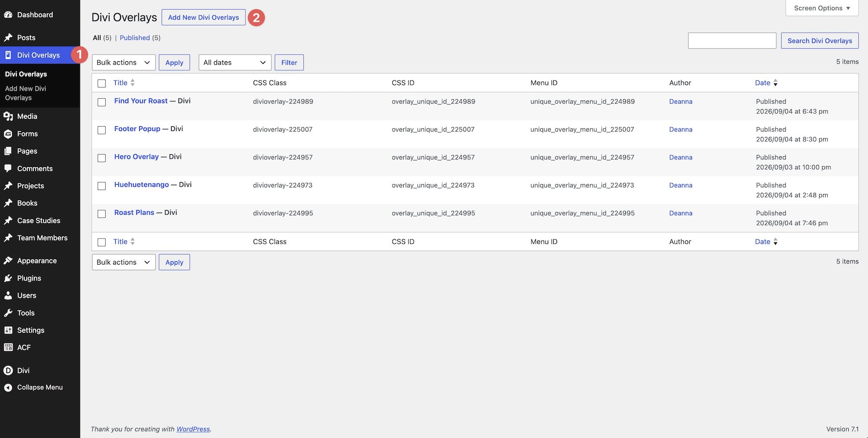The image size is (868, 438).
Task: Click the Forms sidebar icon
Action: [x=8, y=134]
